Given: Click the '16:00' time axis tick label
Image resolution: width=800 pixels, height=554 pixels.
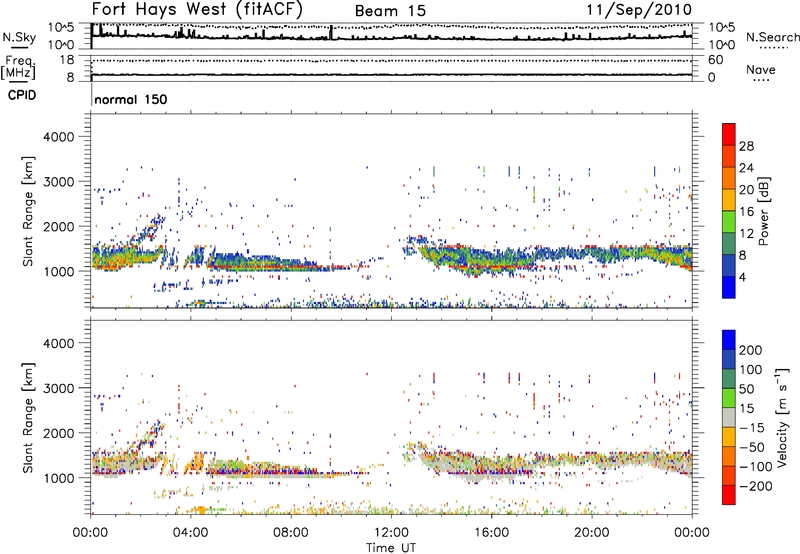Looking at the screenshot, I should pyautogui.click(x=491, y=533).
